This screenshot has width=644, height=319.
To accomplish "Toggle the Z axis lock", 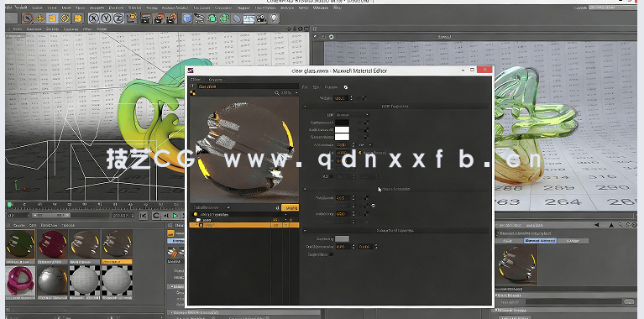I will (118, 18).
